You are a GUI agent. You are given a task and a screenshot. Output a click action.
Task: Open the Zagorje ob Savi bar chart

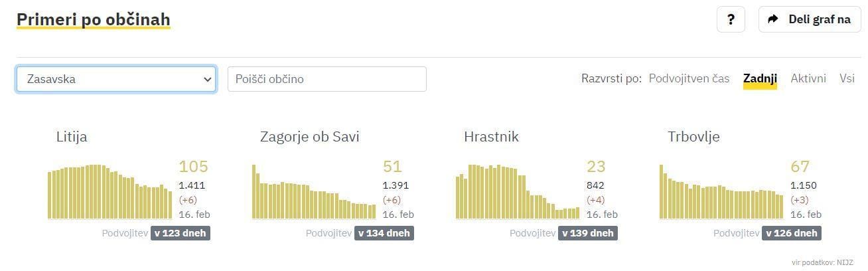(314, 193)
